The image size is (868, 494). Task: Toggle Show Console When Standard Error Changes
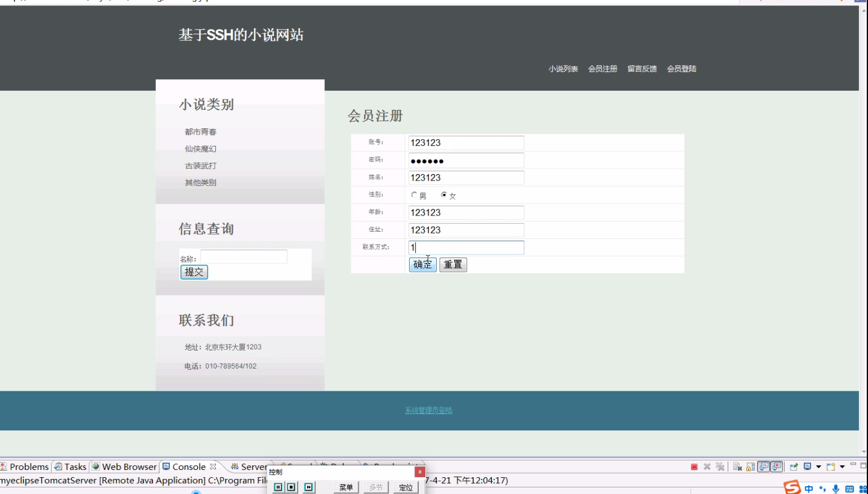coord(776,466)
